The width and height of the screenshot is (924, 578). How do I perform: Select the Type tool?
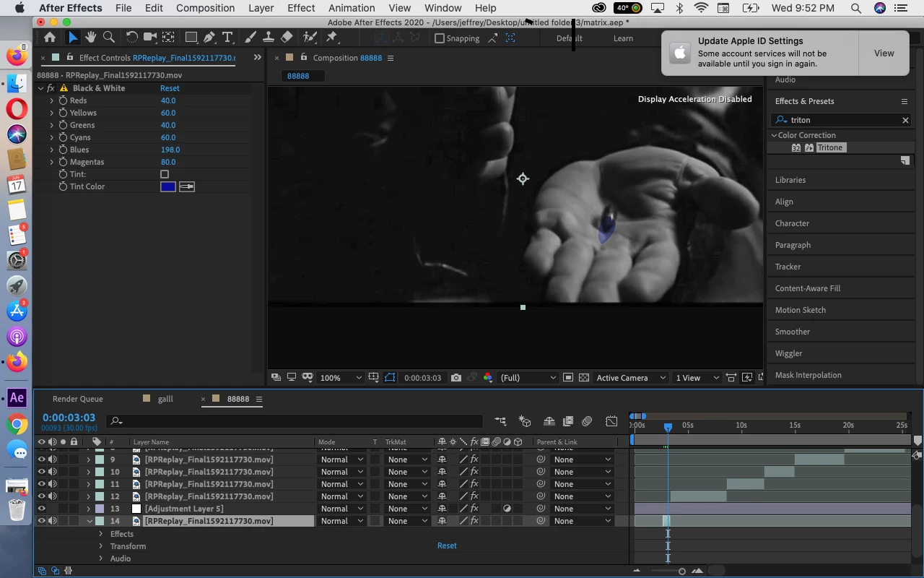[227, 38]
